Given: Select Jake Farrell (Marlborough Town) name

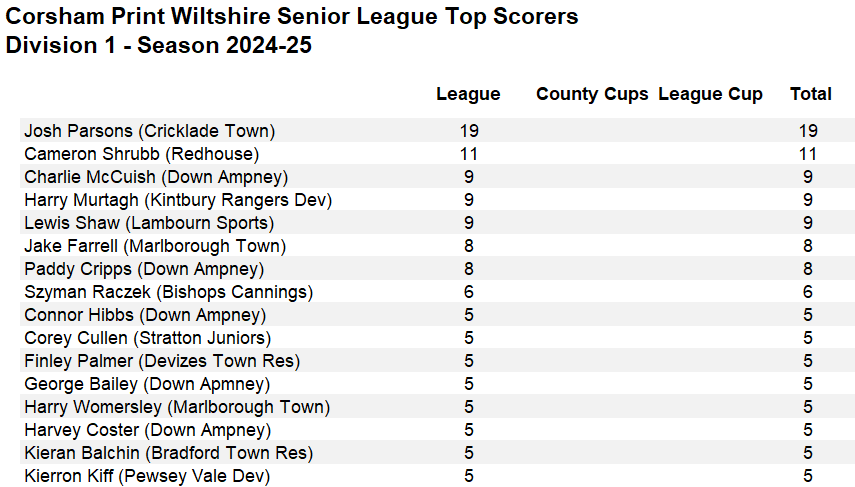Looking at the screenshot, I should [x=155, y=246].
